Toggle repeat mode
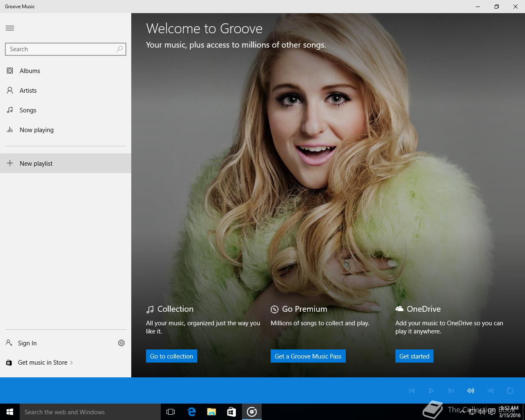The image size is (525, 420). pyautogui.click(x=510, y=390)
